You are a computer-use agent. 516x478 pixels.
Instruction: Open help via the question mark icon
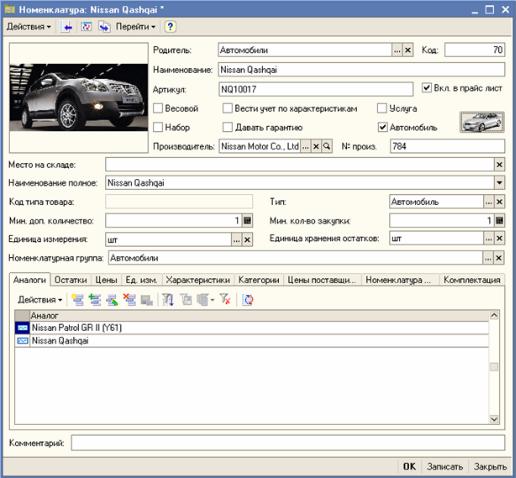coord(170,27)
